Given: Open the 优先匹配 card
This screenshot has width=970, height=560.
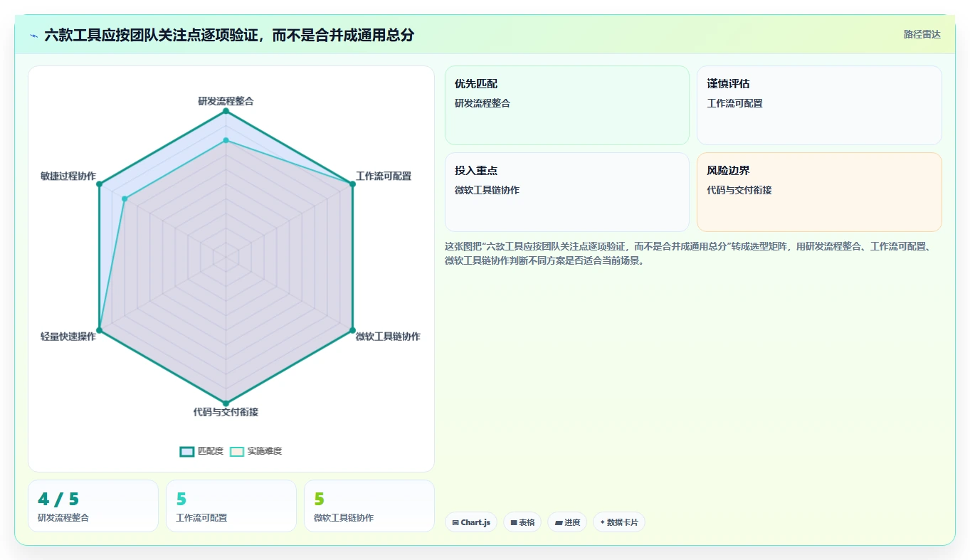Looking at the screenshot, I should (567, 105).
